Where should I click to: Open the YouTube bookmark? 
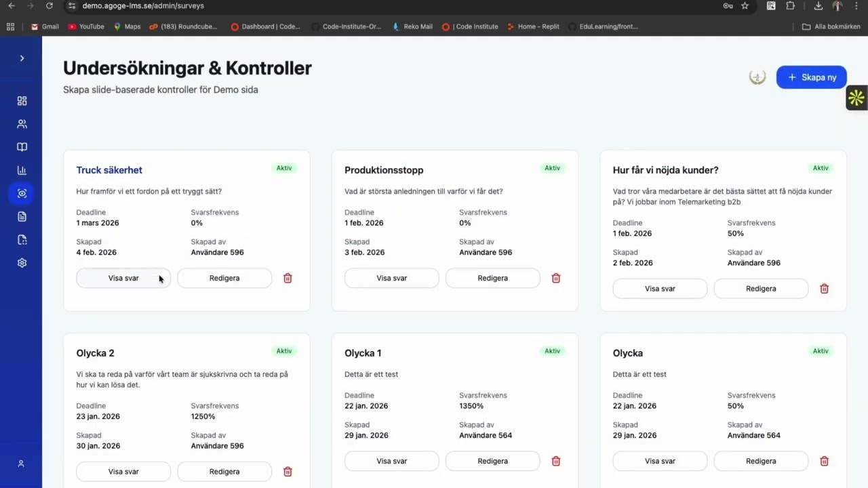86,26
